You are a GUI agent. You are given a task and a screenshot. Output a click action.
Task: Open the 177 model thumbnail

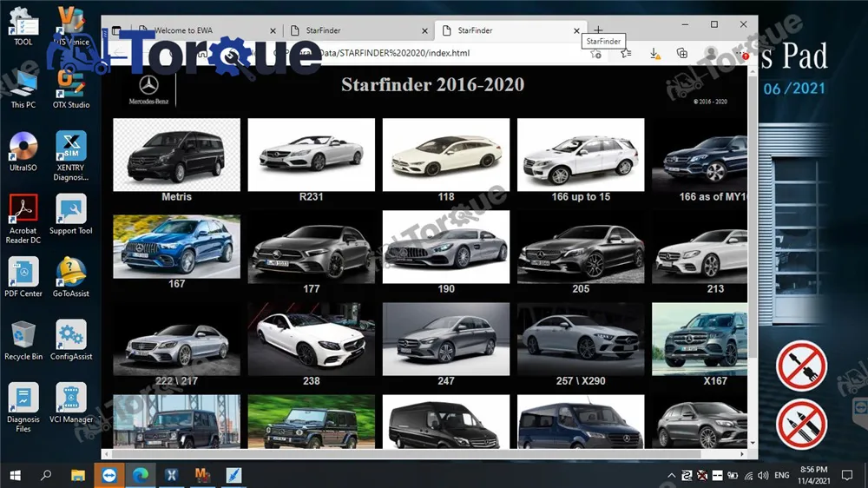pos(311,247)
